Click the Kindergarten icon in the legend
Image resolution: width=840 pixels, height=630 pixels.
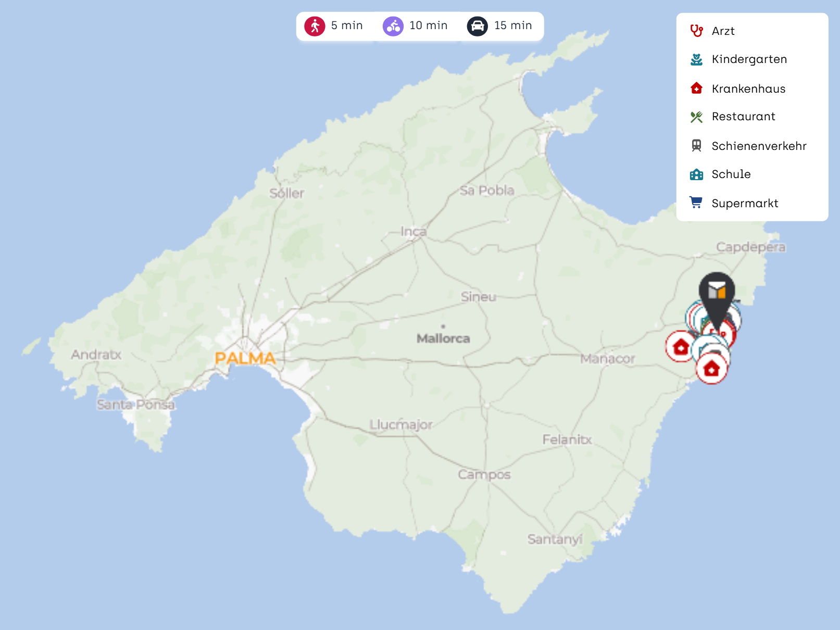[696, 59]
